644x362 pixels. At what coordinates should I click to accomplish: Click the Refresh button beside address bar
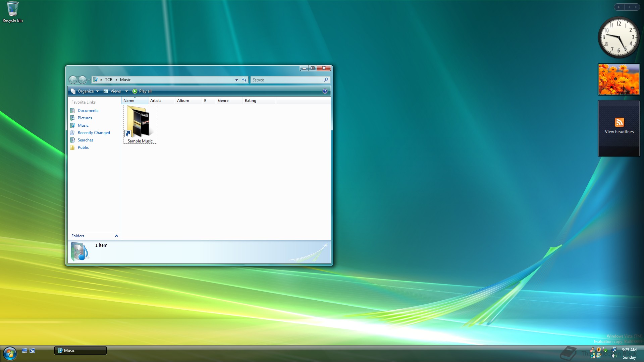click(x=244, y=80)
